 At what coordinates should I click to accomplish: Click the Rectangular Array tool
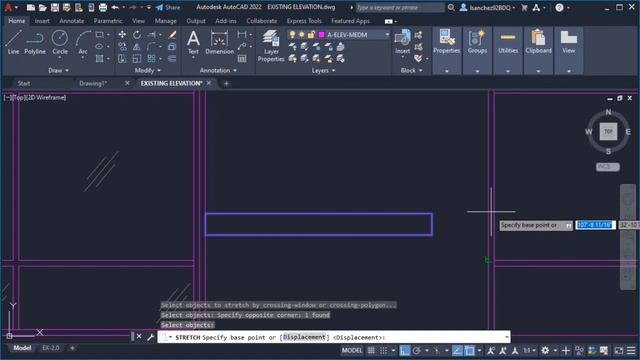(151, 59)
